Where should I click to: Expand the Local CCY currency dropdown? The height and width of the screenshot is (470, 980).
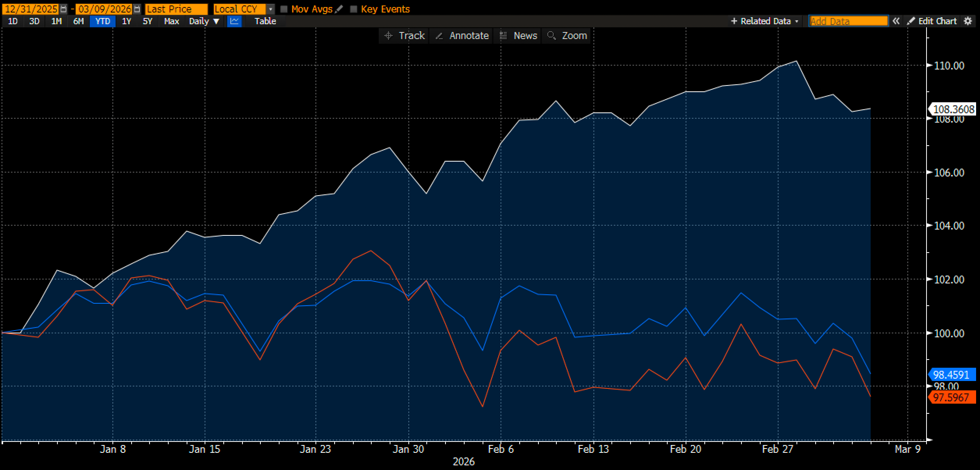pos(271,9)
